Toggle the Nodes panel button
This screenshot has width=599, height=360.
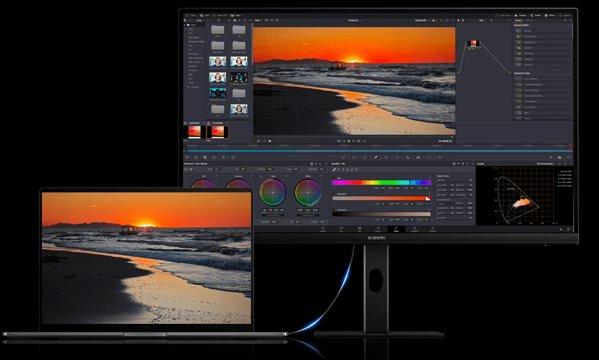pyautogui.click(x=535, y=15)
